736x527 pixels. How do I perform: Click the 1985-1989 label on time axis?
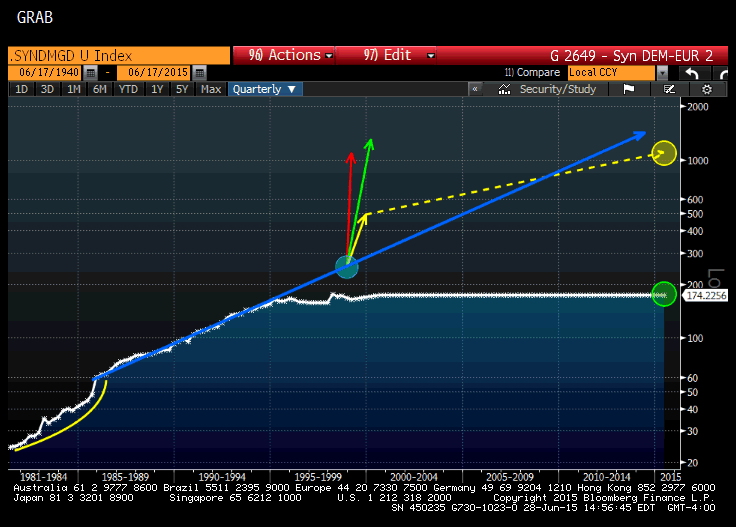(x=125, y=477)
